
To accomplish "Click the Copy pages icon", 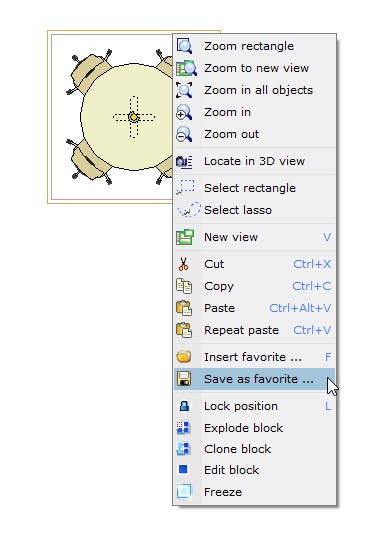I will [184, 286].
